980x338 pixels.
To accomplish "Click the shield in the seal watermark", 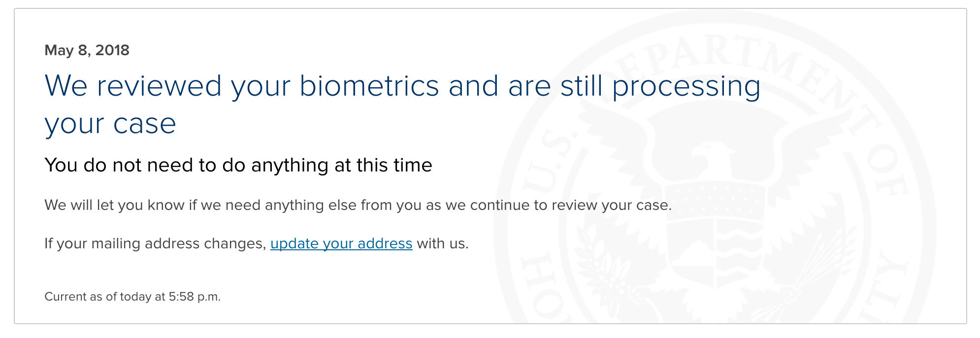I will coord(715,234).
